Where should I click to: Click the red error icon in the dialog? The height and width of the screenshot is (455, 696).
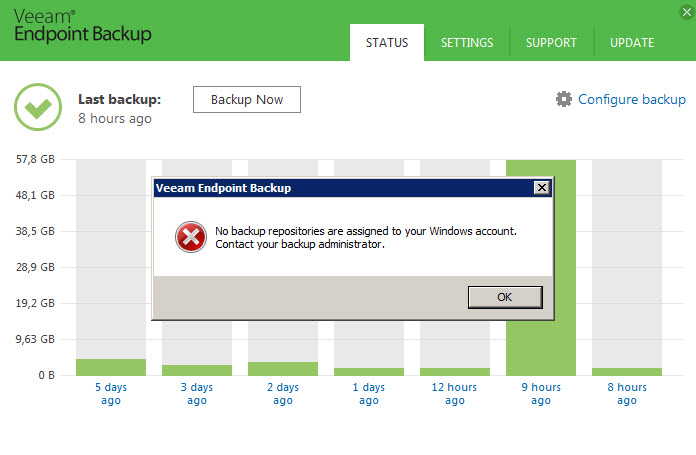[x=191, y=237]
